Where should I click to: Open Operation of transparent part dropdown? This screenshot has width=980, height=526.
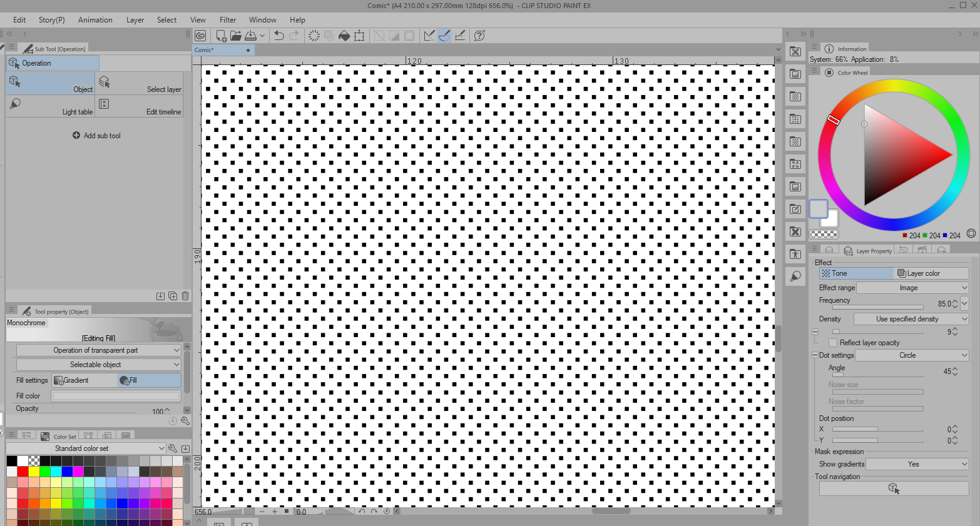[99, 350]
